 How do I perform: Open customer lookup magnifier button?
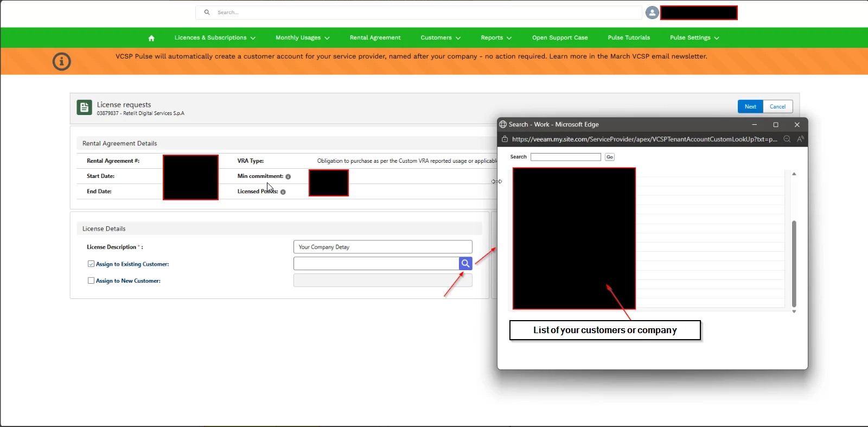(x=465, y=264)
